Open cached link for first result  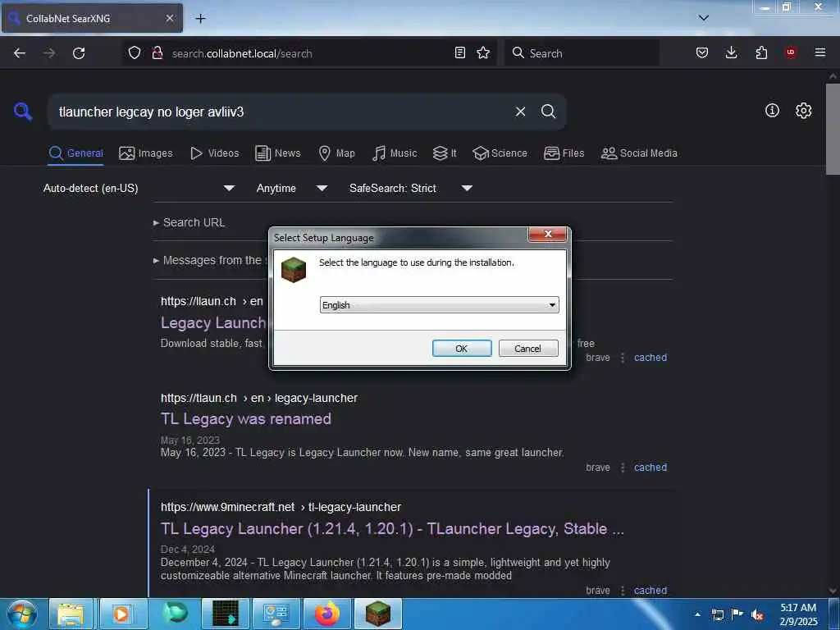tap(651, 358)
